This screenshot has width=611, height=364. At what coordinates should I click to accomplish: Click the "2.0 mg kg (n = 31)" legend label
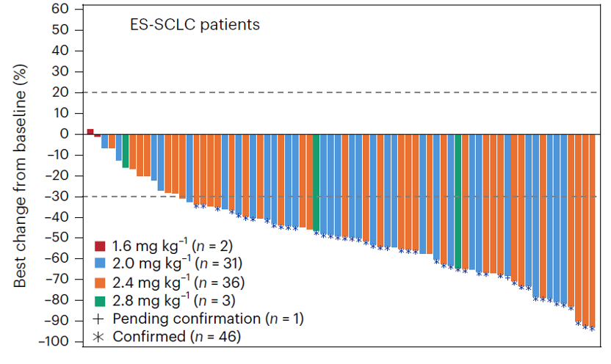point(178,263)
